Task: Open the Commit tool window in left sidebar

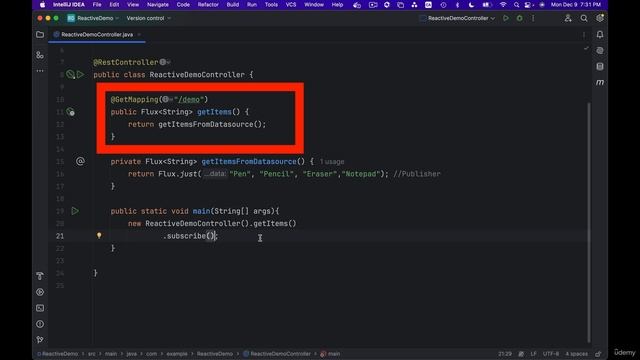Action: pos(40,55)
